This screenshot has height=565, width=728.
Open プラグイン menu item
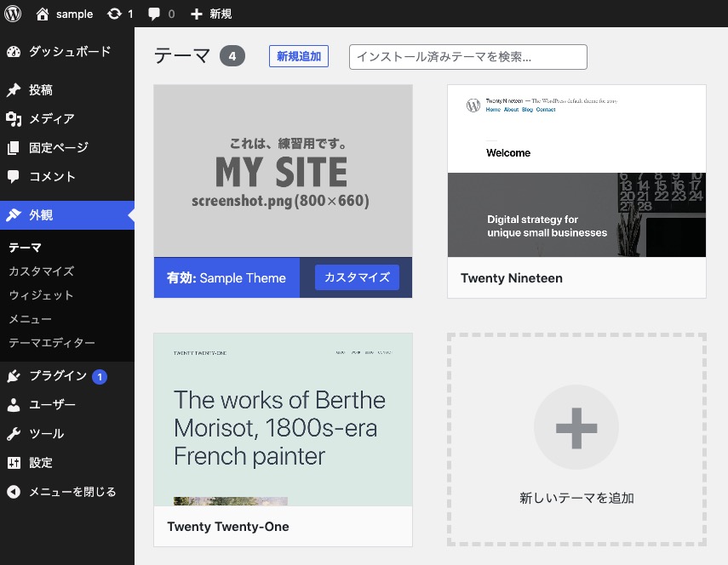click(x=67, y=376)
